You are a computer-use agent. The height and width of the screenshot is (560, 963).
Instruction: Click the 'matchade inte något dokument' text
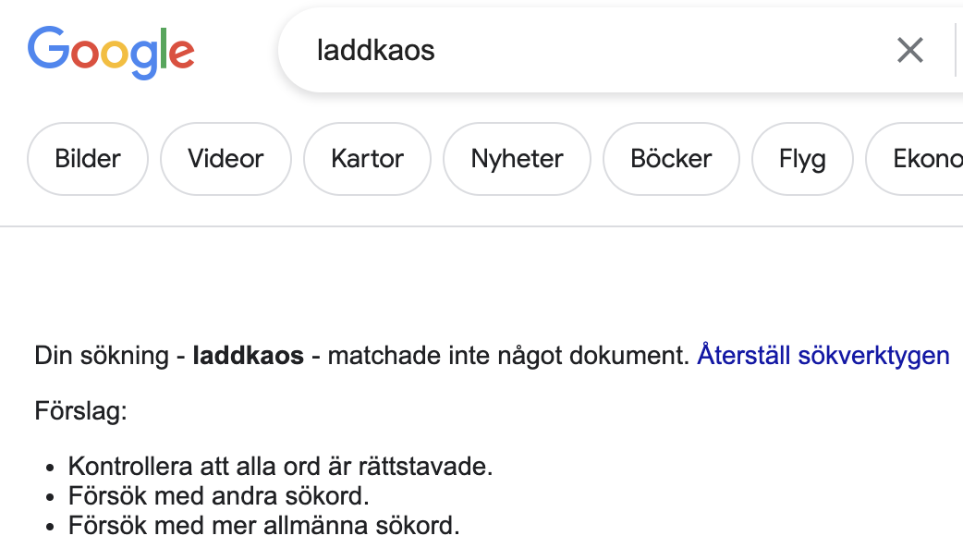tap(508, 356)
